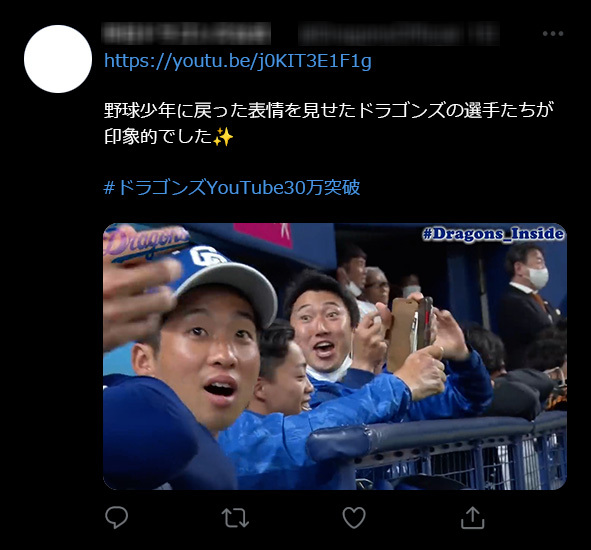Open the youtu.be/j0KIT3E1F1g link
Image resolution: width=591 pixels, height=550 pixels.
click(238, 61)
